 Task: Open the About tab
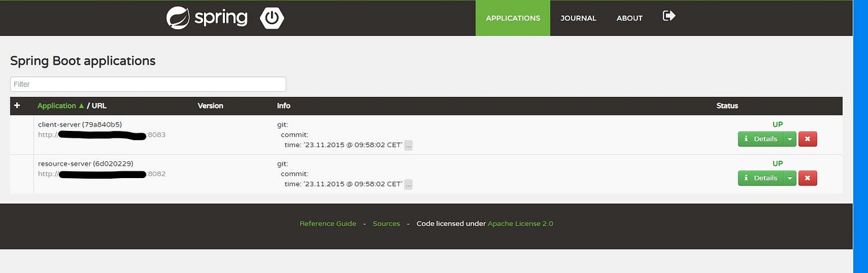[629, 18]
